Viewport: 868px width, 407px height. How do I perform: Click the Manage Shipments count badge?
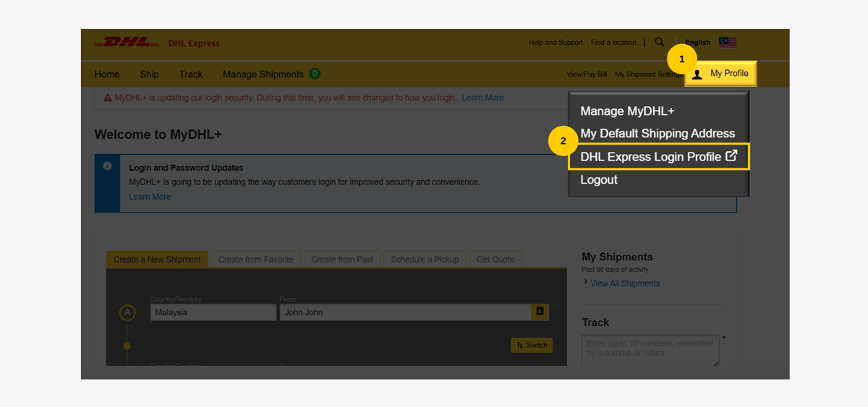click(314, 74)
